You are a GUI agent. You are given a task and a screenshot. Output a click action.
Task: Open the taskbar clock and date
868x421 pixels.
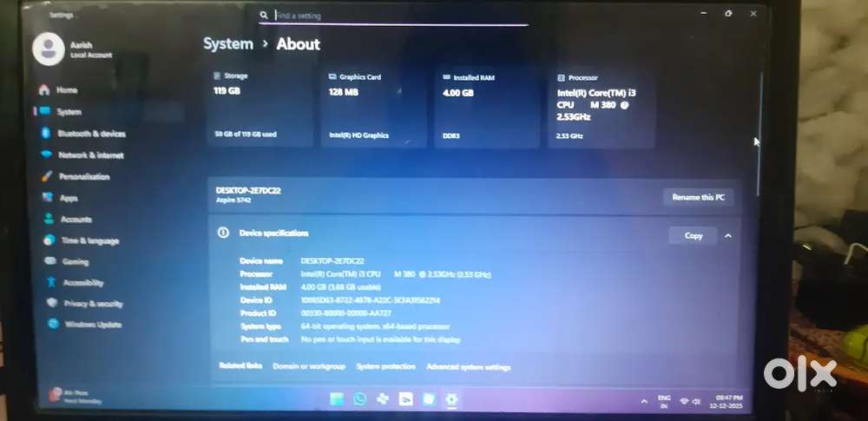click(x=727, y=402)
